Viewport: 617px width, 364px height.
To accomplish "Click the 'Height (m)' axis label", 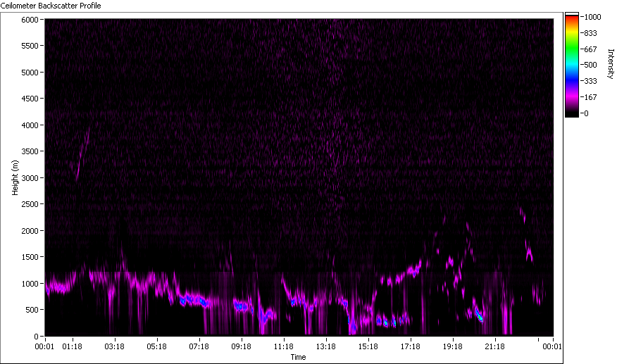I will pos(15,177).
